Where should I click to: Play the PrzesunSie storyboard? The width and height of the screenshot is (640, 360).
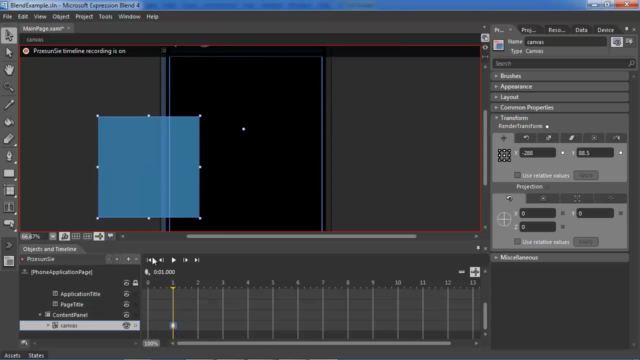(173, 260)
